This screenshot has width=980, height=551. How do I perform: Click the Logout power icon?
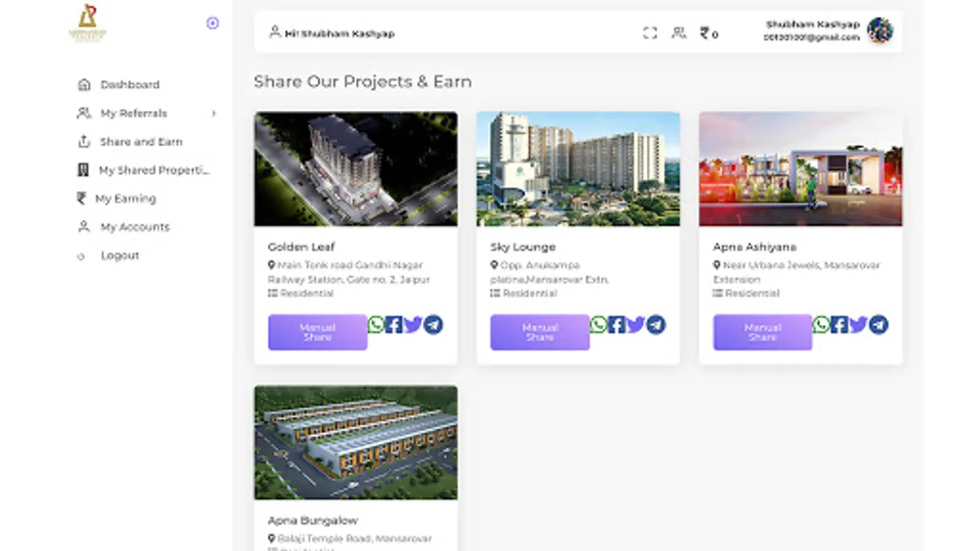[x=81, y=257]
